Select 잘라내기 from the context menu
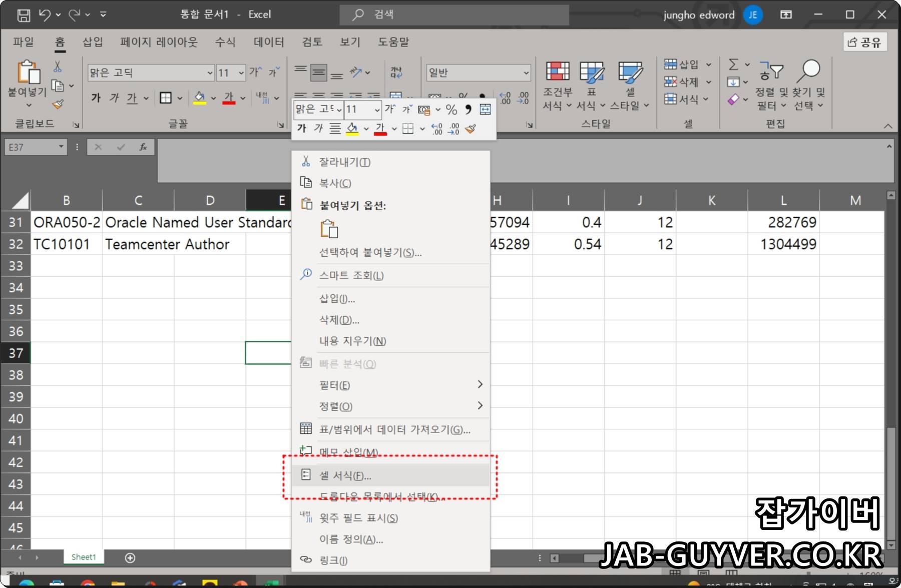The image size is (901, 588). (390, 162)
